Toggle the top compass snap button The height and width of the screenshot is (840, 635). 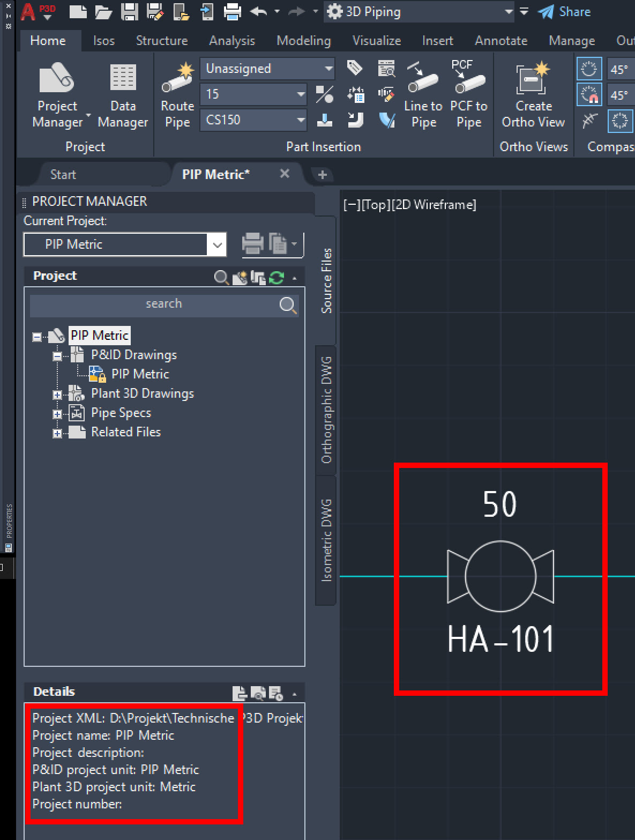[x=589, y=69]
